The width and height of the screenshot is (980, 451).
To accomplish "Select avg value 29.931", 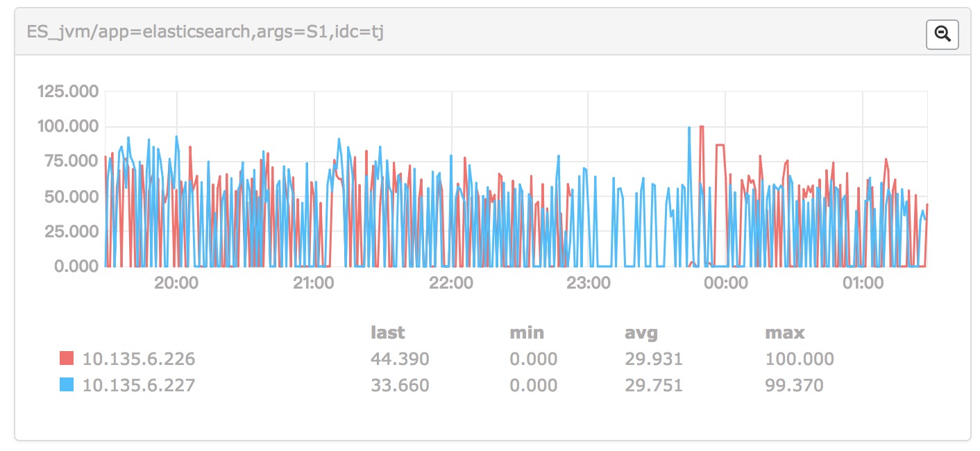I will click(654, 359).
